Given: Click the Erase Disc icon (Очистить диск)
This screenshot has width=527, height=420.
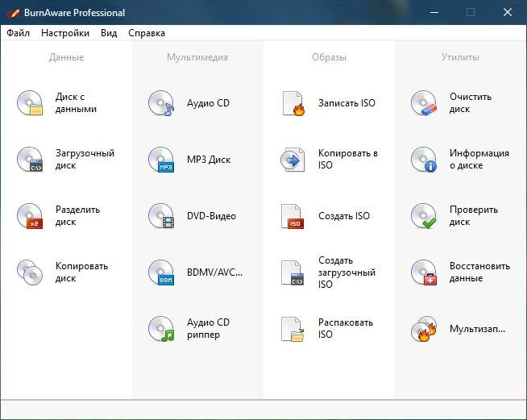Looking at the screenshot, I should coord(424,103).
